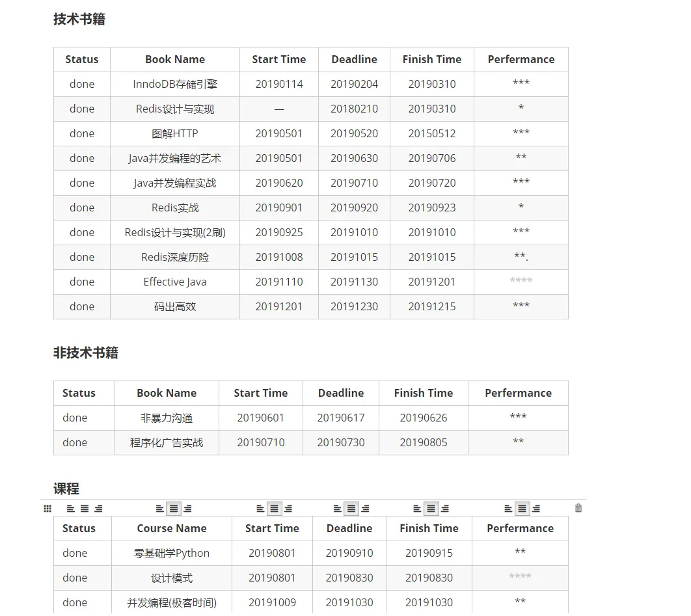The height and width of the screenshot is (616, 691).
Task: Center-align the Deadline column in 课程 table
Action: coord(351,509)
